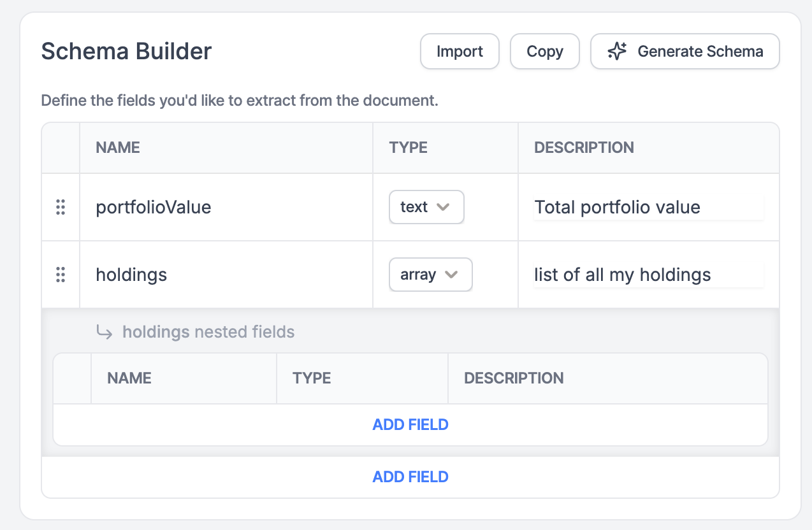Click the list of all my holdings description

point(648,275)
